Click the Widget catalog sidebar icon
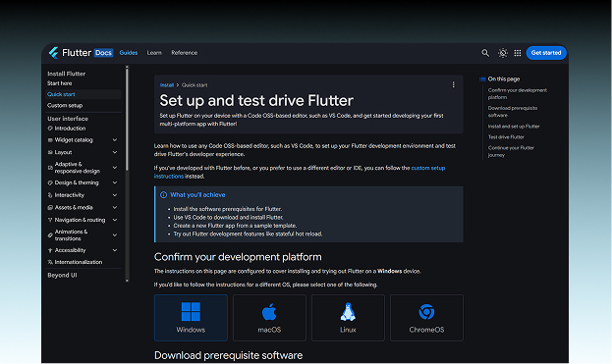The width and height of the screenshot is (612, 364). point(50,140)
